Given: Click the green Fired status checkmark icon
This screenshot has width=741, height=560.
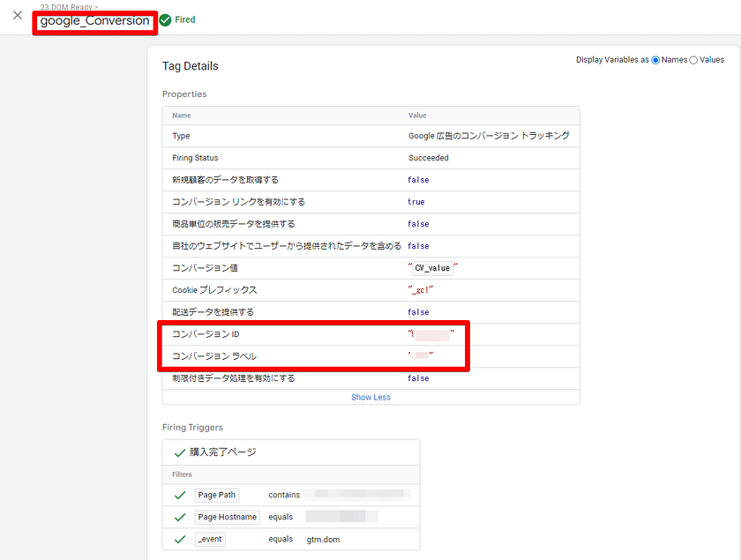Looking at the screenshot, I should [x=166, y=20].
